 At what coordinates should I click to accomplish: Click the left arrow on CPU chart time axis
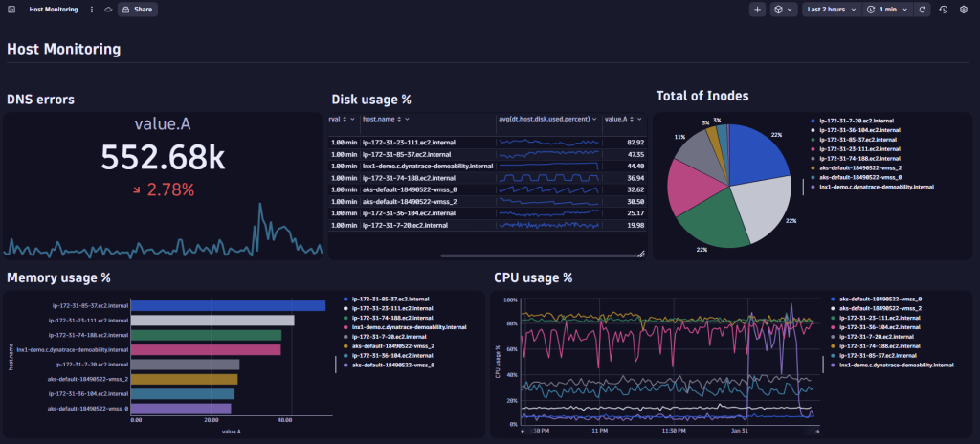point(523,431)
